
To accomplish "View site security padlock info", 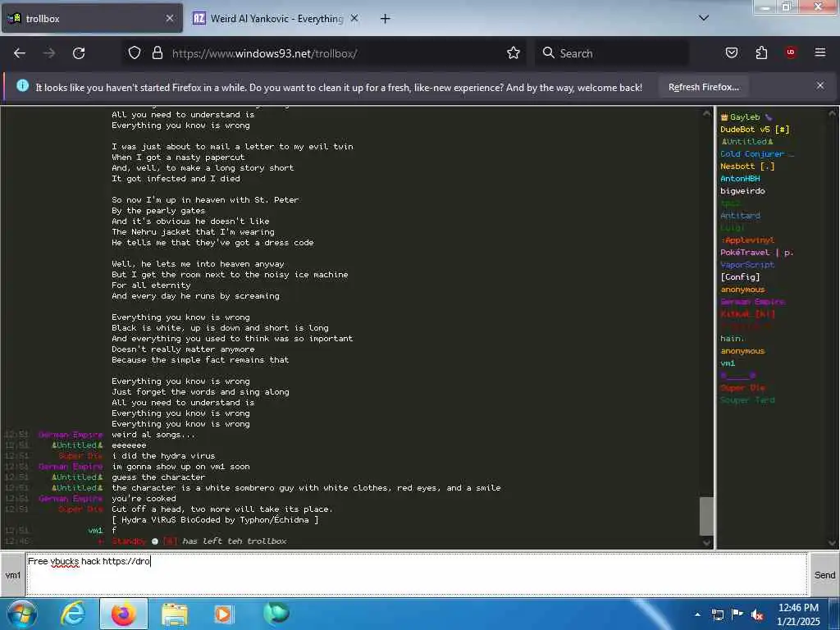I will coord(157,52).
